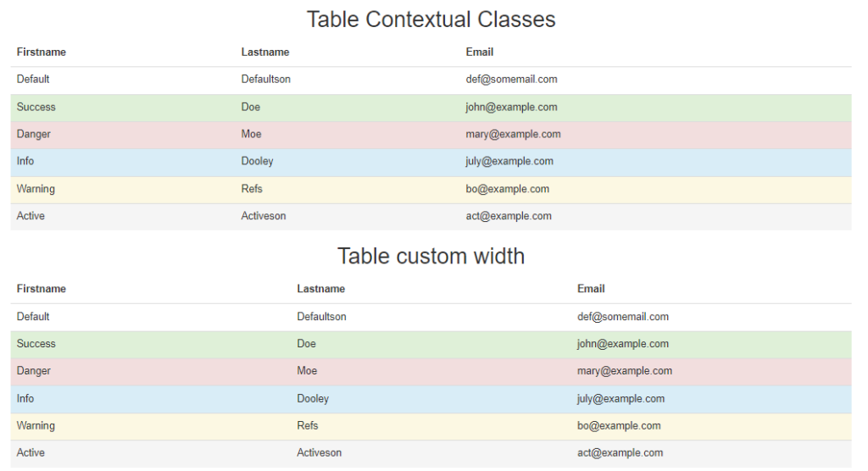The height and width of the screenshot is (471, 868).
Task: Select the Dooley cell in the first table
Action: coord(257,161)
